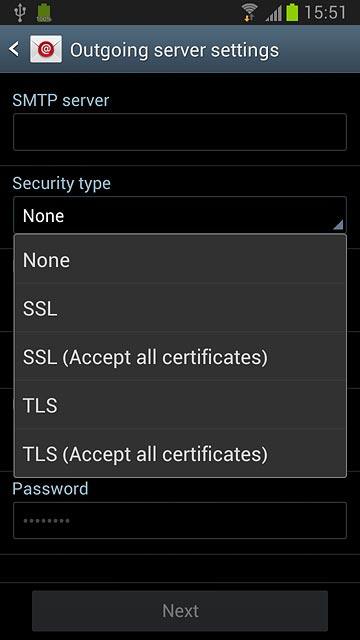Collapse the Security type dropdown showing None
Image resolution: width=360 pixels, height=640 pixels.
pos(180,215)
